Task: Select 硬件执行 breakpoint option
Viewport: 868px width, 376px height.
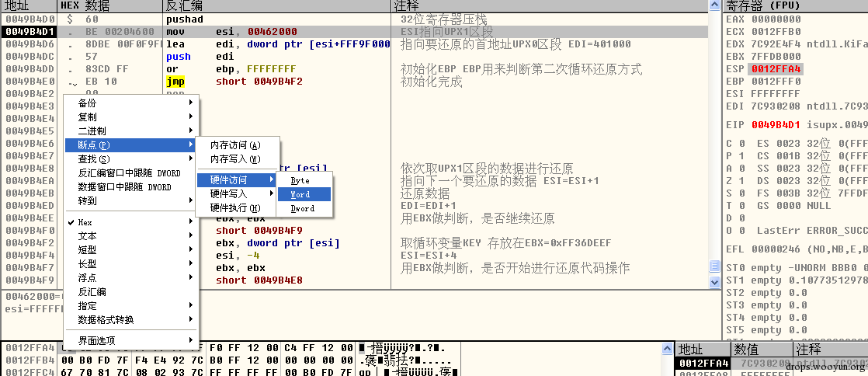Action: pyautogui.click(x=236, y=207)
